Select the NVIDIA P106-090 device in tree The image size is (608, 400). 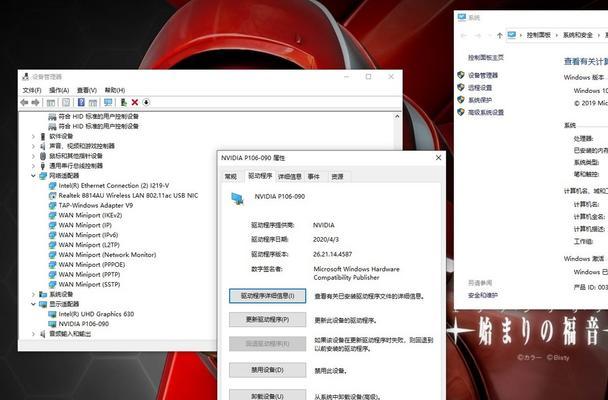click(x=84, y=324)
